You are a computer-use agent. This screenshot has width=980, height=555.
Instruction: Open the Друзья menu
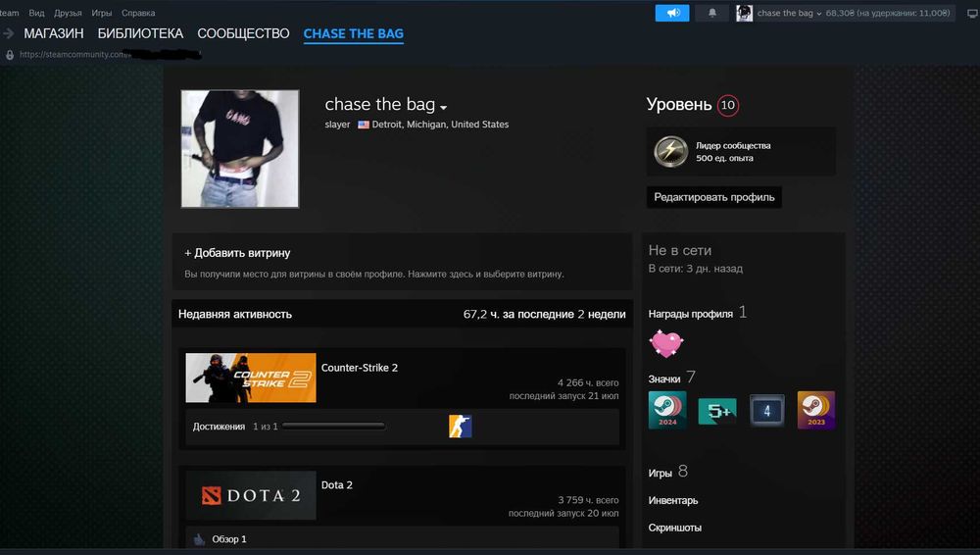(x=68, y=13)
